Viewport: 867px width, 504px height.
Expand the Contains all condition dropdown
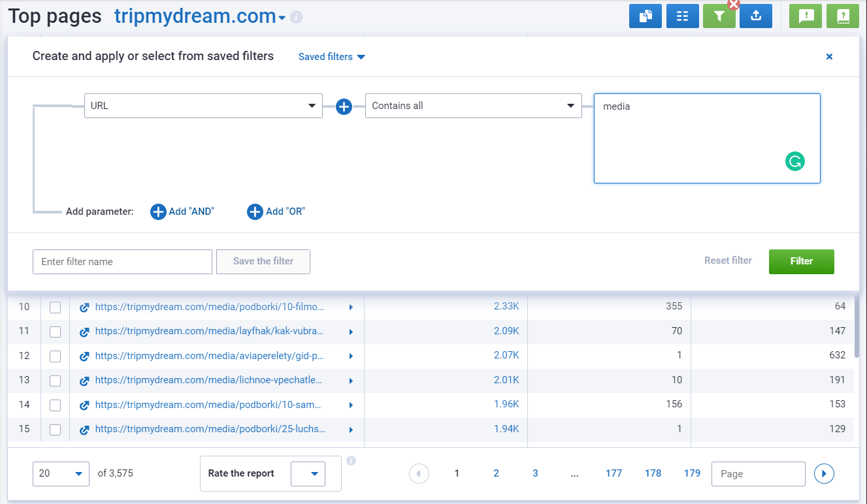[473, 106]
